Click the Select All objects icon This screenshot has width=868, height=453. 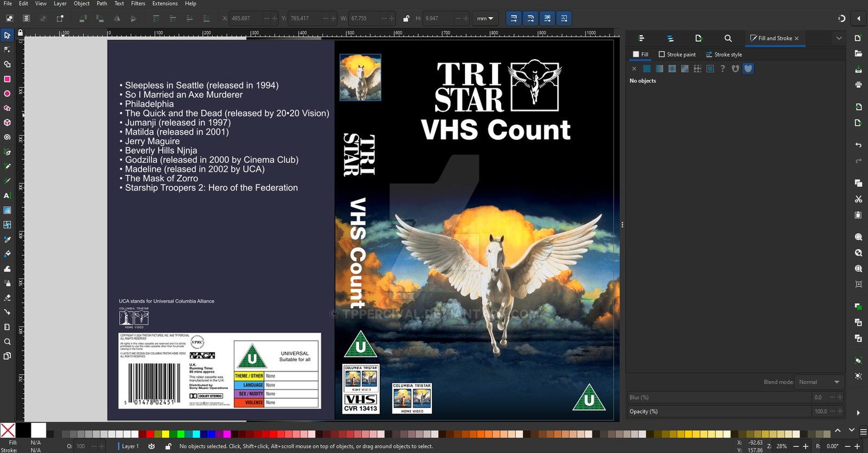9,18
